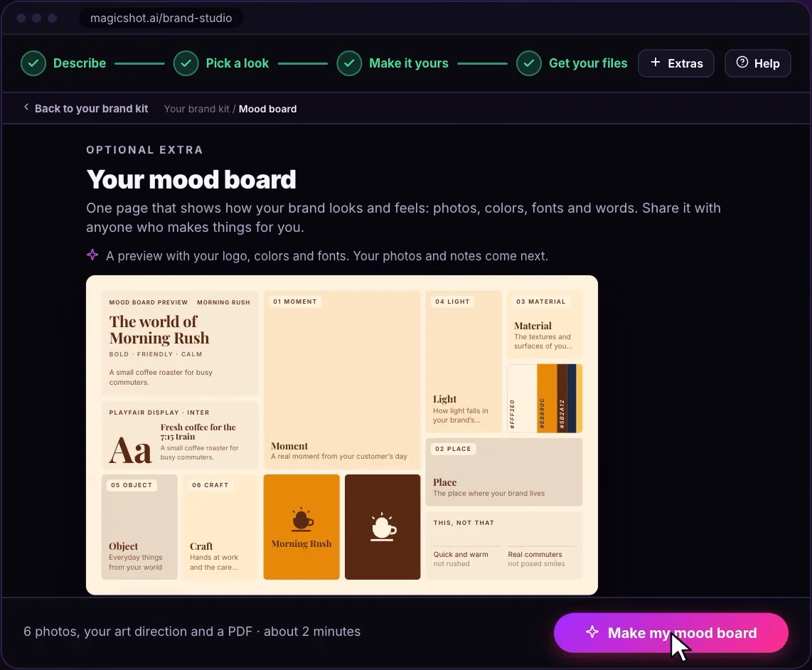Click the "MOOD BOARD PREVIEW" label
Viewport: 812px width, 670px height.
148,302
